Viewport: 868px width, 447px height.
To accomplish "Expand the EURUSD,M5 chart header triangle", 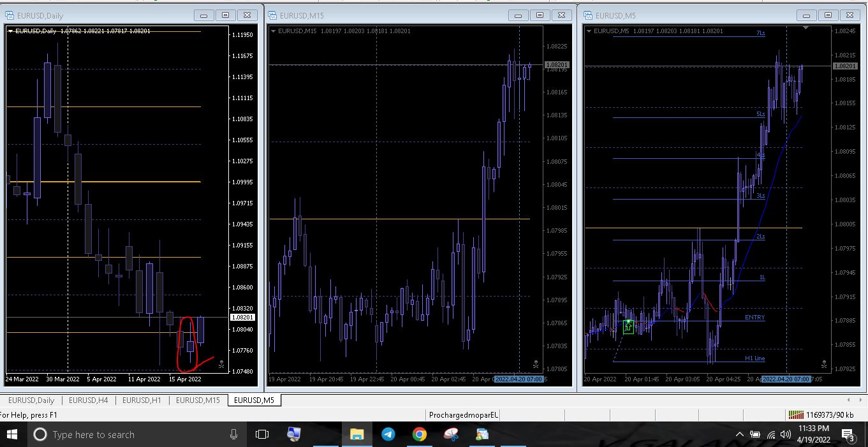I will click(589, 31).
